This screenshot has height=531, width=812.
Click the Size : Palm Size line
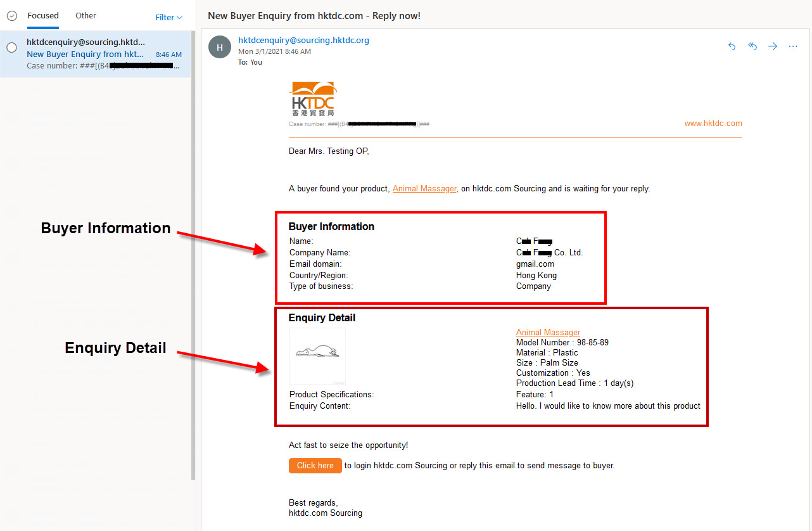click(547, 363)
